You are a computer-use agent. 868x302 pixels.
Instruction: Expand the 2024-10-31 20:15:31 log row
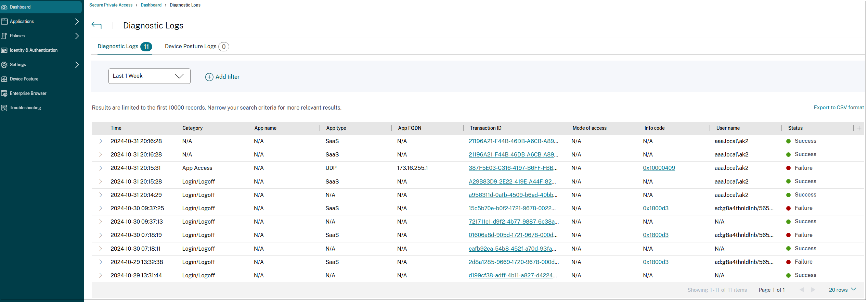point(101,168)
